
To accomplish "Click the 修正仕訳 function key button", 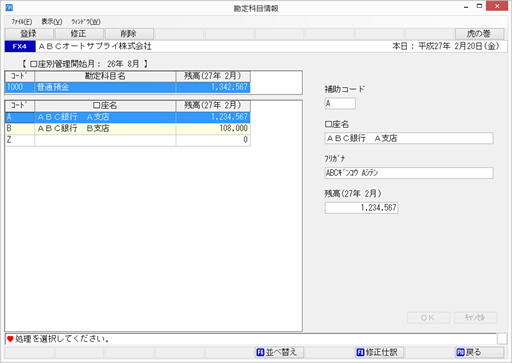I will click(380, 352).
